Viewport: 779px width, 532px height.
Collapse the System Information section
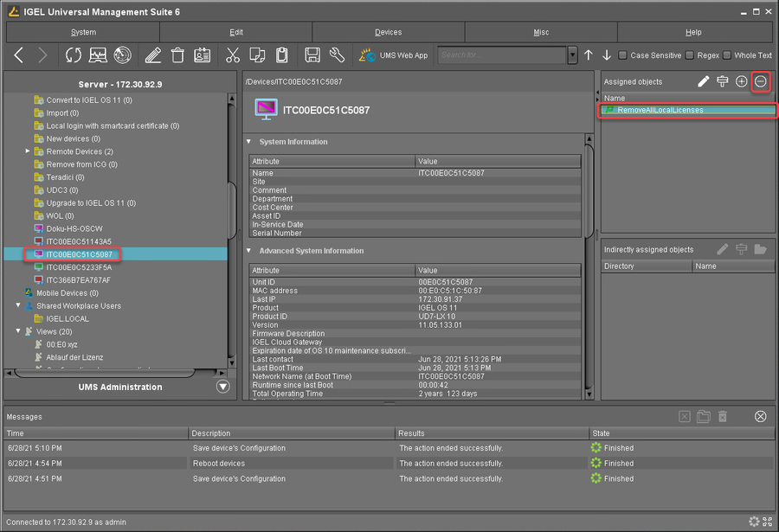249,142
